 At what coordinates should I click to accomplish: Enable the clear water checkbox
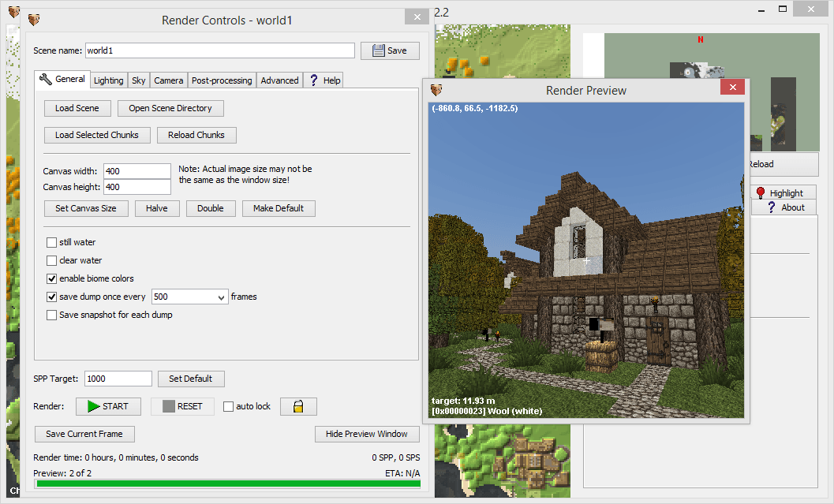point(51,260)
